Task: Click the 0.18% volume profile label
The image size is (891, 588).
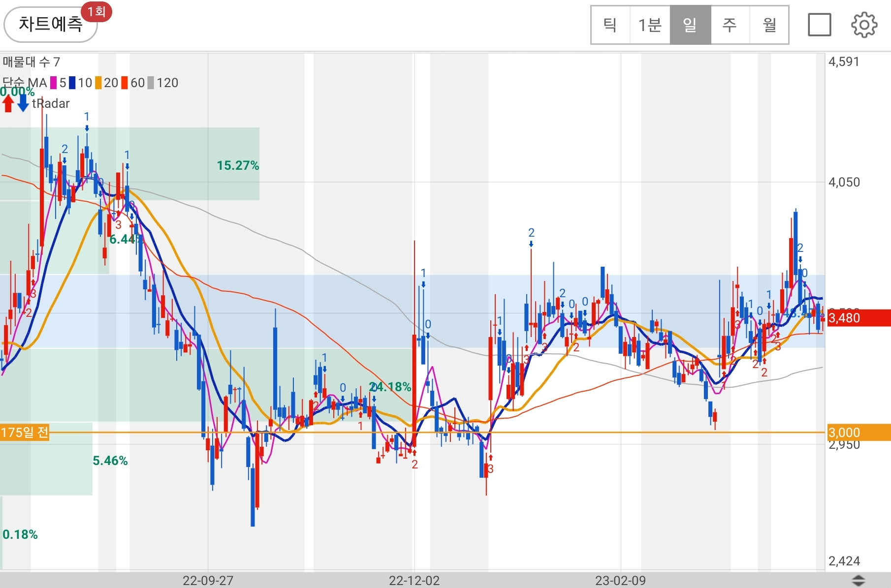Action: (20, 534)
